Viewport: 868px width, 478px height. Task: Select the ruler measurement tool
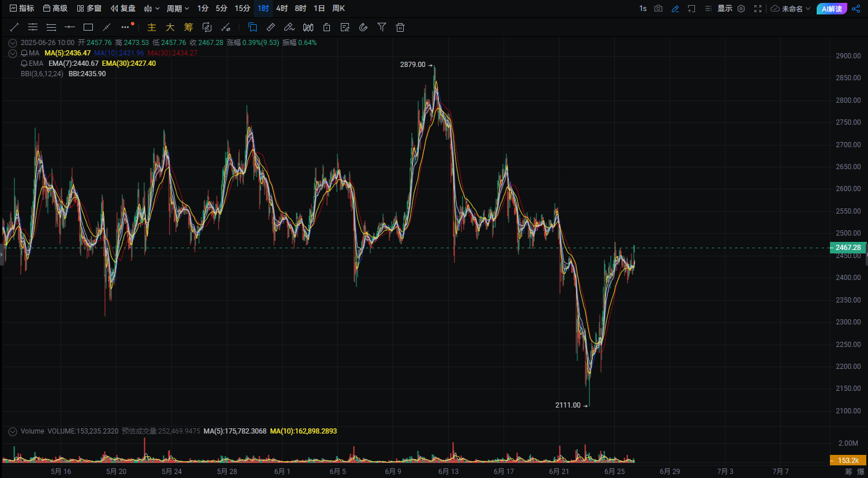point(271,27)
